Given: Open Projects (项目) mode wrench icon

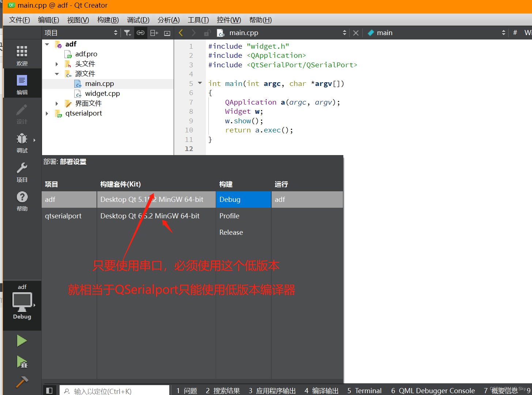Looking at the screenshot, I should (22, 172).
